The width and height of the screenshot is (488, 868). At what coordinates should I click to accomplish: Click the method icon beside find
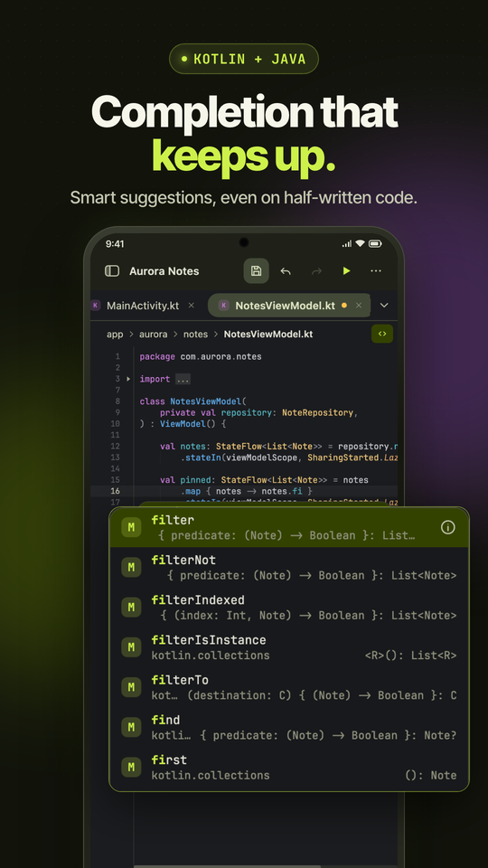tap(131, 727)
